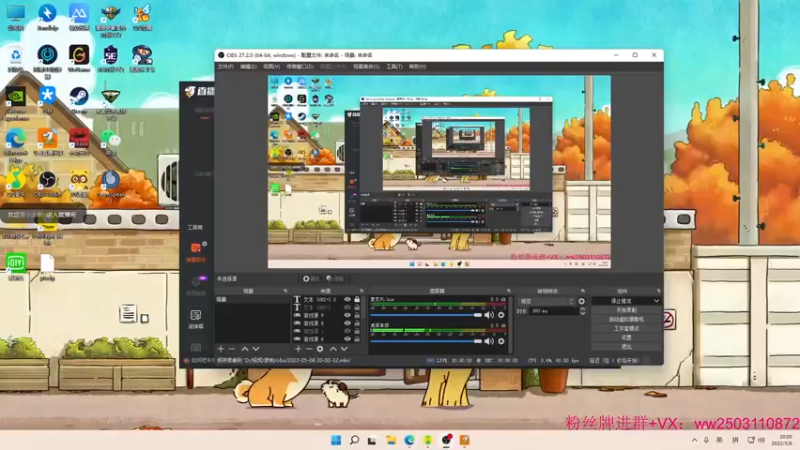The image size is (800, 450).
Task: Open Recycle Bin desktop icon
Action: point(16,58)
